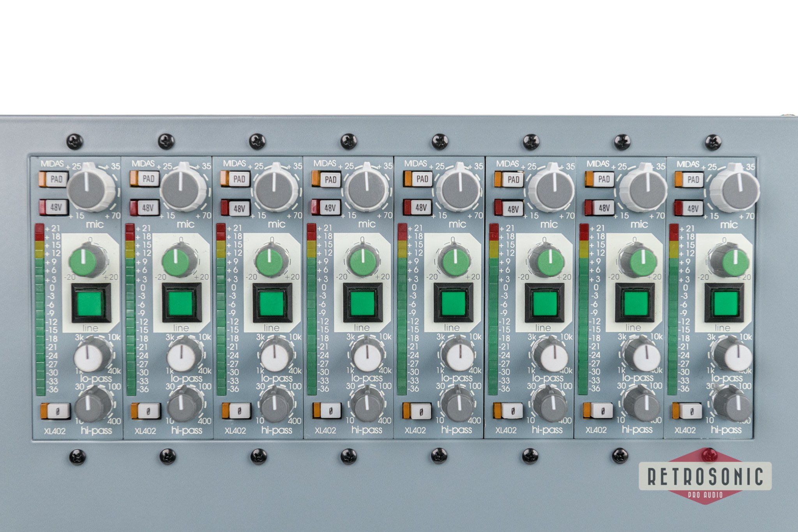The width and height of the screenshot is (798, 532).
Task: Push the green line switch on the third channel
Action: (x=272, y=303)
